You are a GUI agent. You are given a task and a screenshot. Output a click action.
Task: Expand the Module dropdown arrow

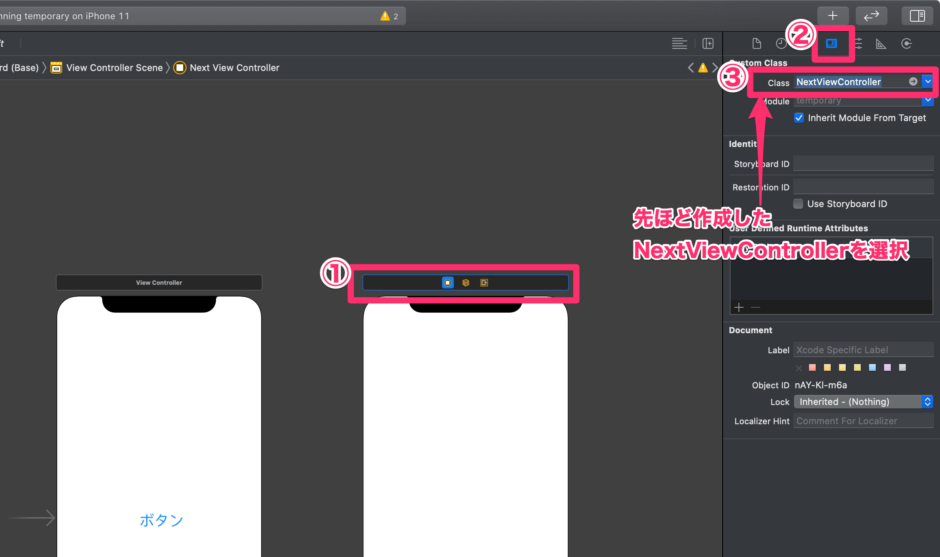tap(928, 101)
